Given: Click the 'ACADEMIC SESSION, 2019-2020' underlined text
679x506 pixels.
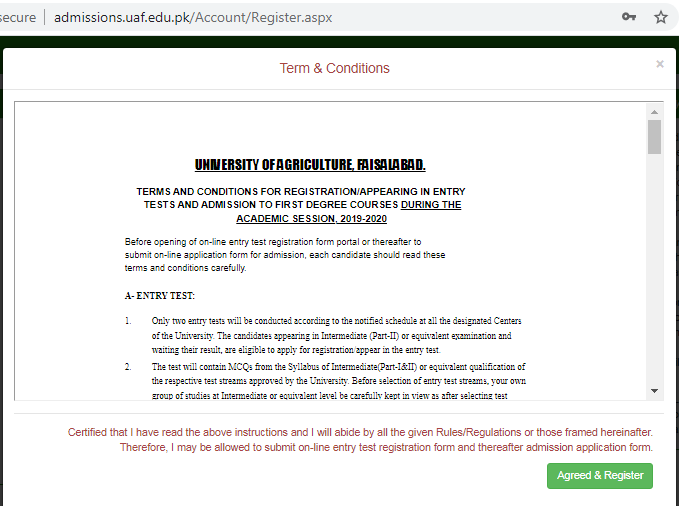Looking at the screenshot, I should pos(311,218).
